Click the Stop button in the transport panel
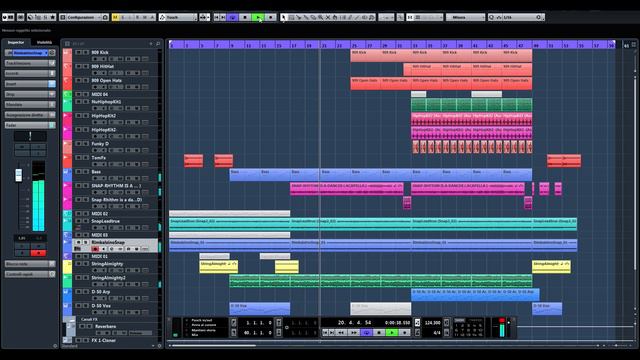This screenshot has height=360, width=640. click(x=379, y=333)
